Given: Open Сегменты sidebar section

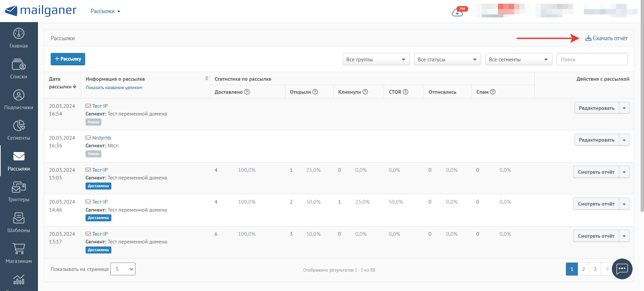Looking at the screenshot, I should tap(19, 130).
